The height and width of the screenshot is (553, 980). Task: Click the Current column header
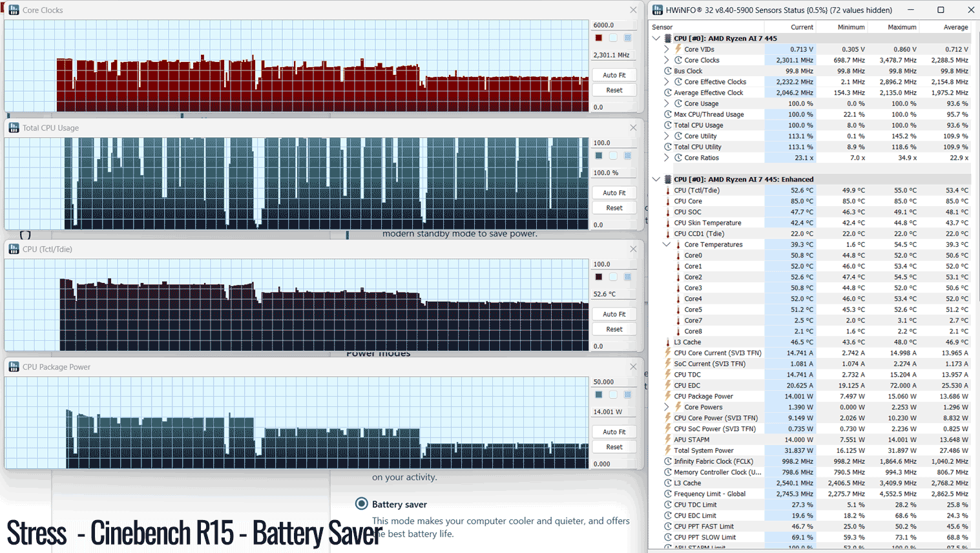802,27
